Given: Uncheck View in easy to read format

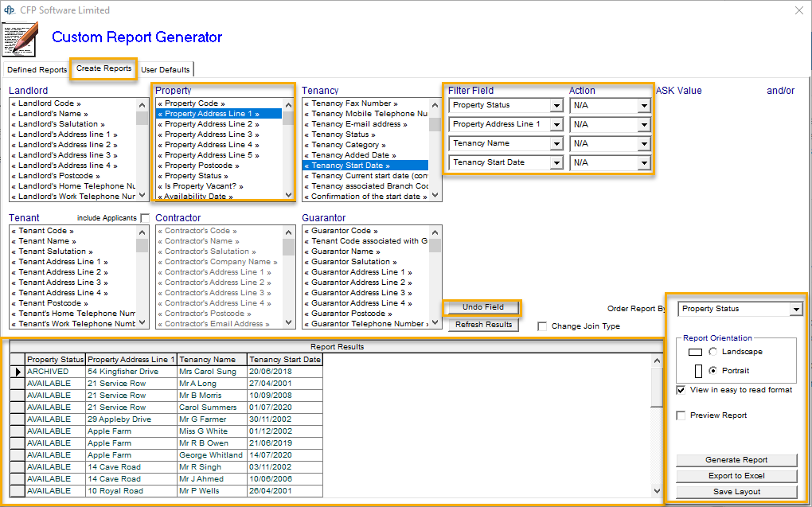Looking at the screenshot, I should point(681,390).
